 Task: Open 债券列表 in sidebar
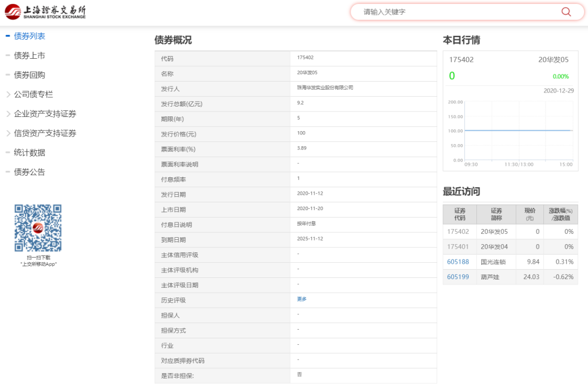[29, 36]
